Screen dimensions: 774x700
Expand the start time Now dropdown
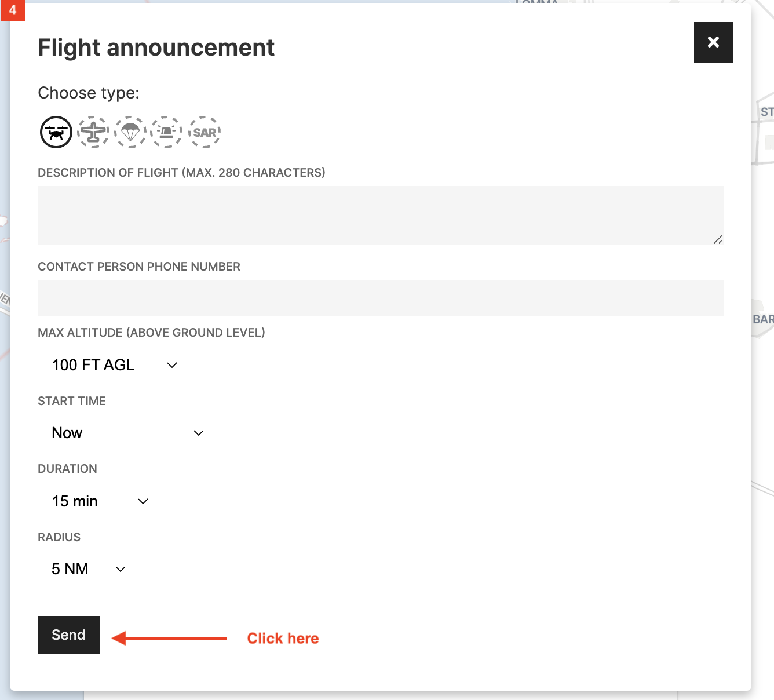(127, 433)
